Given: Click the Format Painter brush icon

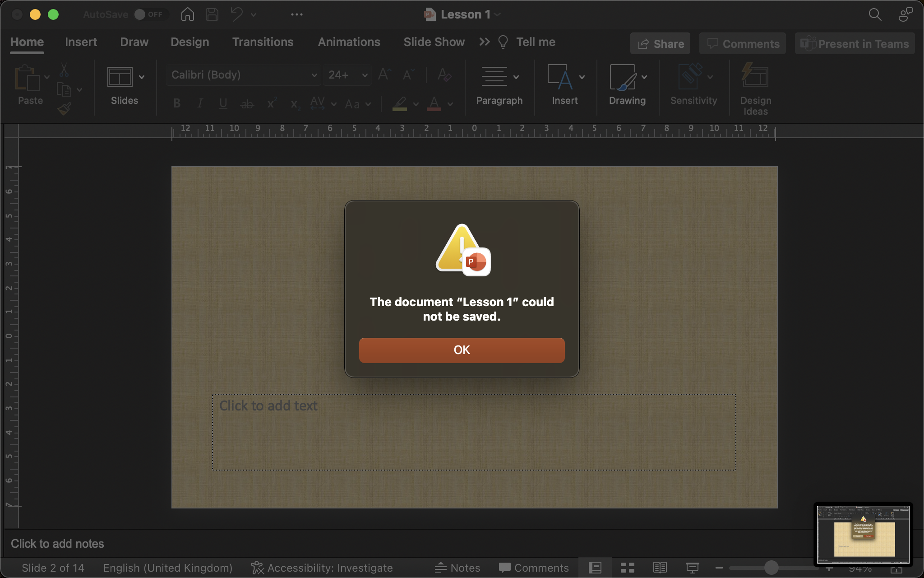Looking at the screenshot, I should point(64,109).
